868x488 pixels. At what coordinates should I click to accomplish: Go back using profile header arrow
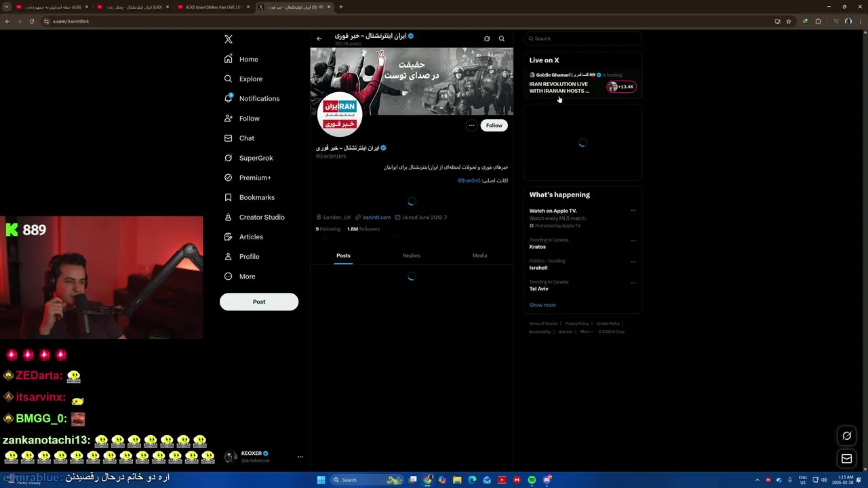[319, 39]
